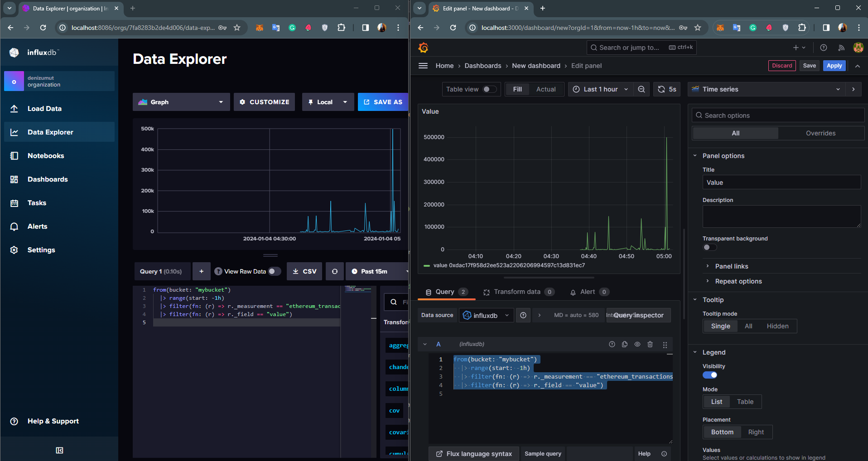Open the Local timezone dropdown
The width and height of the screenshot is (868, 461).
point(328,102)
